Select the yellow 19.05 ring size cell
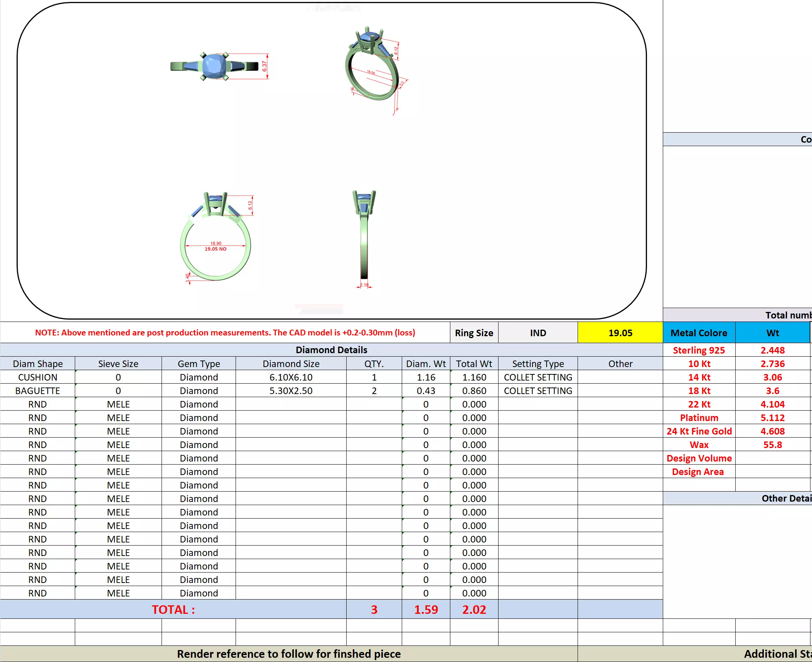The height and width of the screenshot is (662, 812). 620,333
